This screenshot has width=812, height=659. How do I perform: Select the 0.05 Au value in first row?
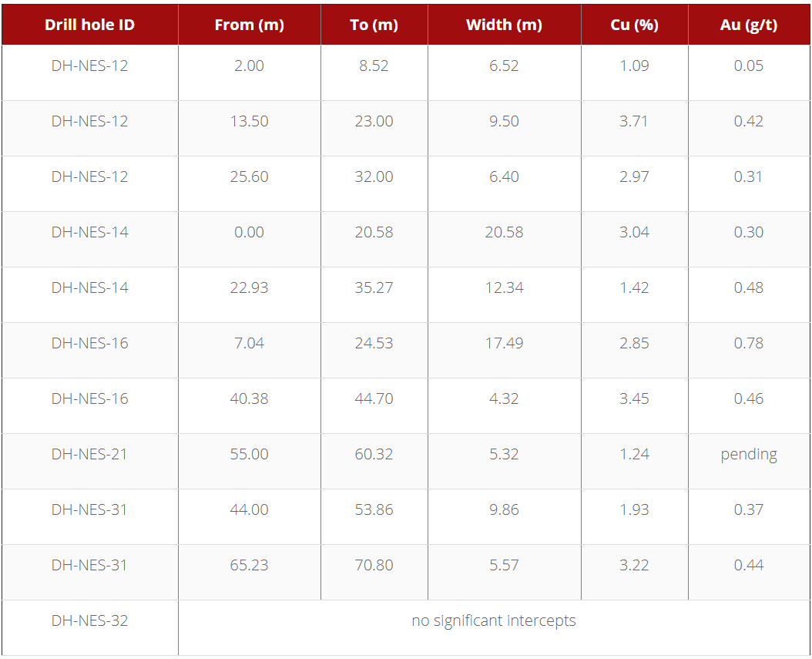coord(749,66)
